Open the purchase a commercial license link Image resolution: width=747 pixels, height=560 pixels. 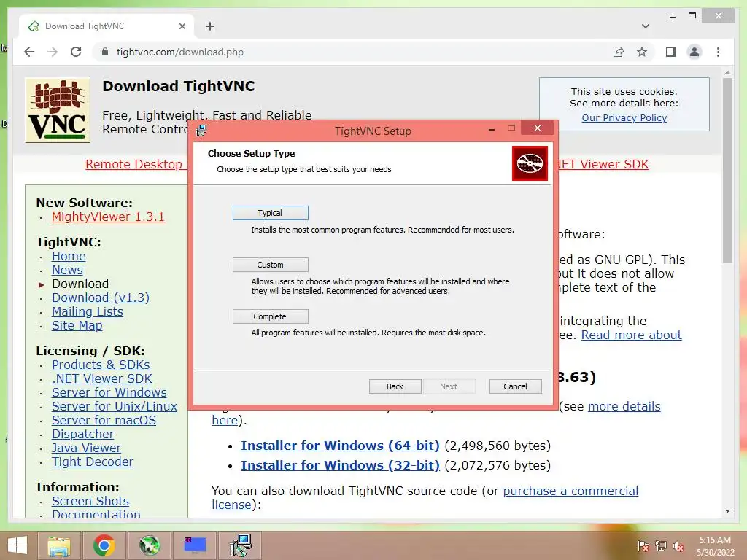[x=570, y=491]
